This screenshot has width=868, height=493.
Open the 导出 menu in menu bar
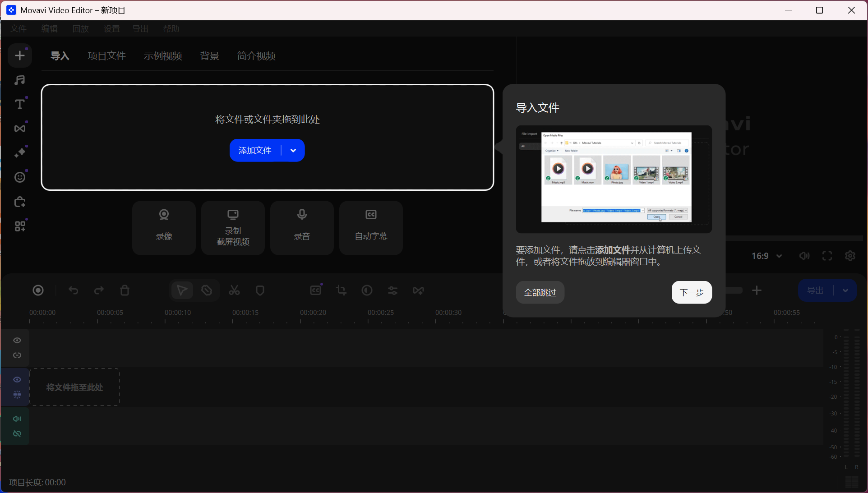coord(140,29)
